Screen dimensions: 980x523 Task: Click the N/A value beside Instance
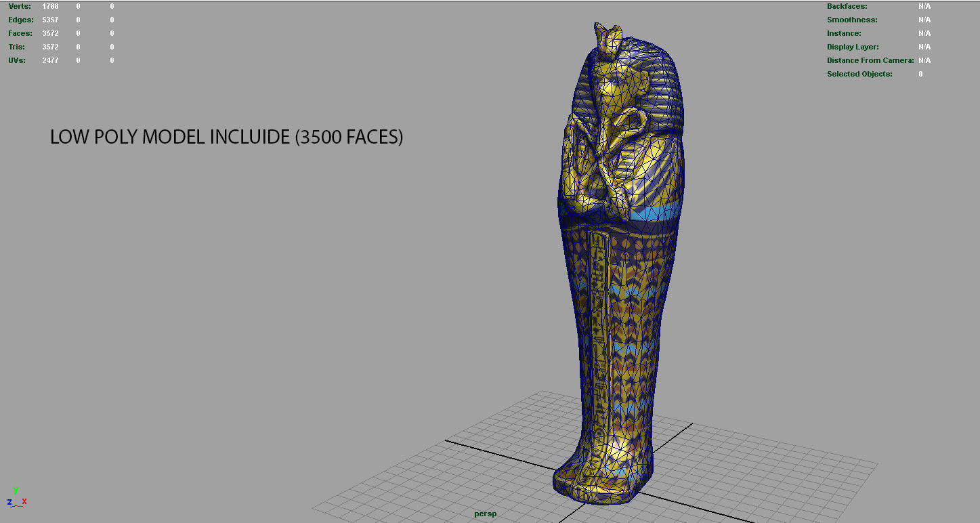coord(924,33)
